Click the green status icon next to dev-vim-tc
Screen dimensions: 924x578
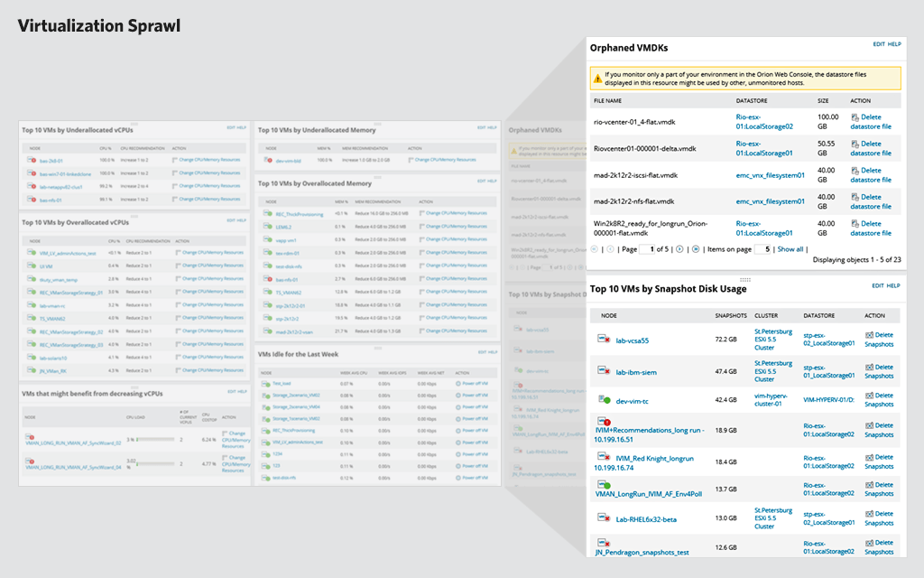(607, 400)
